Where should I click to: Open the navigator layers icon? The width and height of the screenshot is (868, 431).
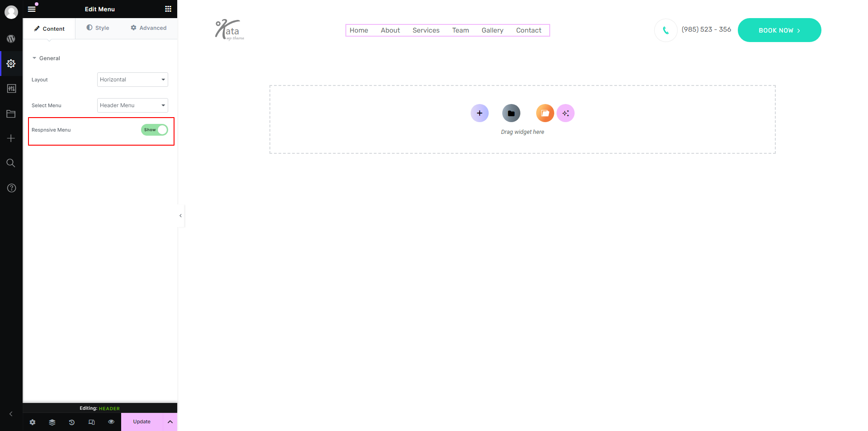(x=52, y=422)
